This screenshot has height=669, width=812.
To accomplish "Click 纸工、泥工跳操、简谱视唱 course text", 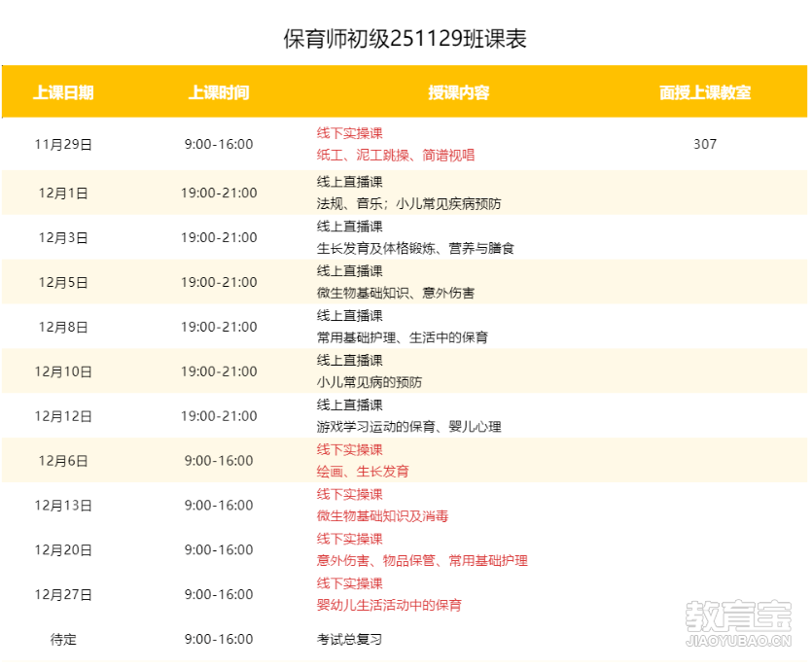I will click(395, 156).
